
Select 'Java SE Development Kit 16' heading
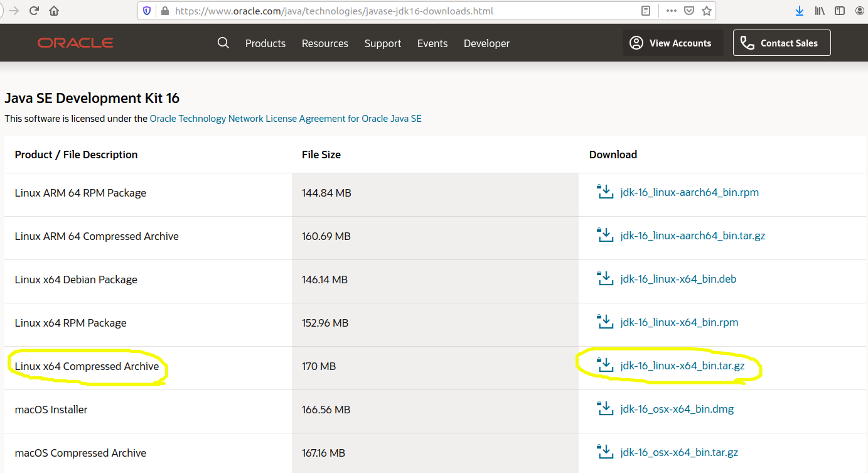(x=92, y=98)
